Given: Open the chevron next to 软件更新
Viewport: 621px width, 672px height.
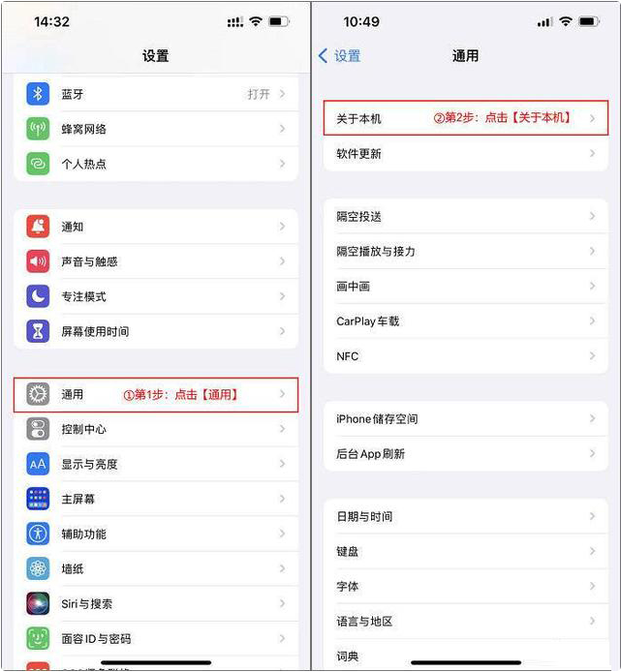Looking at the screenshot, I should coord(592,153).
